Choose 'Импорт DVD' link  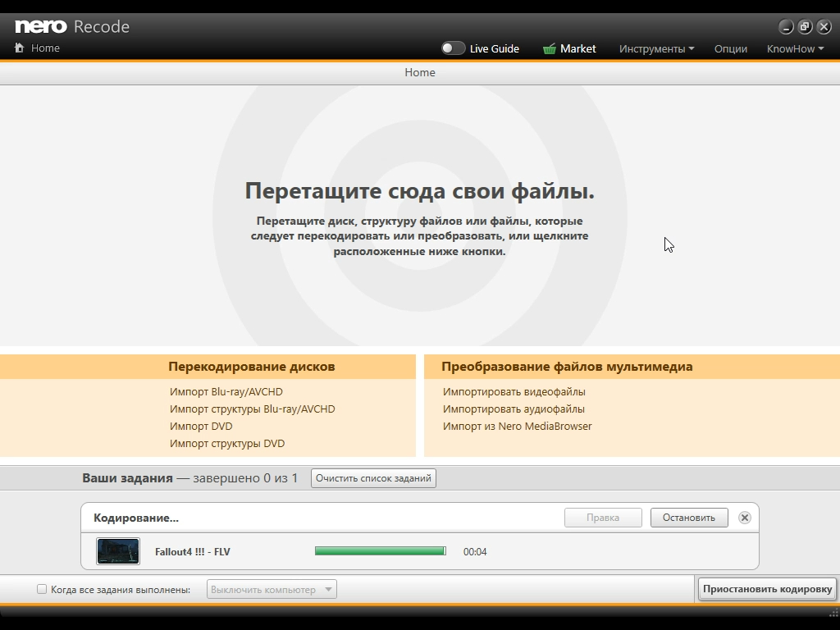[201, 426]
